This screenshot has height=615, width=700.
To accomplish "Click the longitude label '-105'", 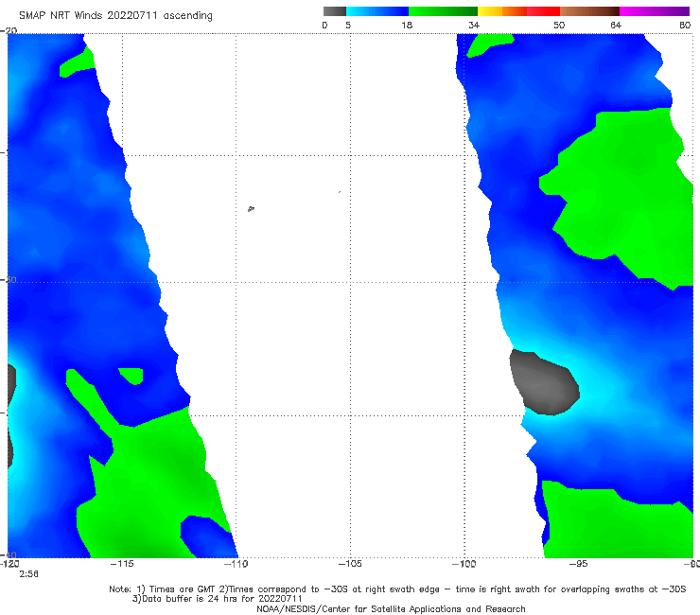I will pos(350,564).
